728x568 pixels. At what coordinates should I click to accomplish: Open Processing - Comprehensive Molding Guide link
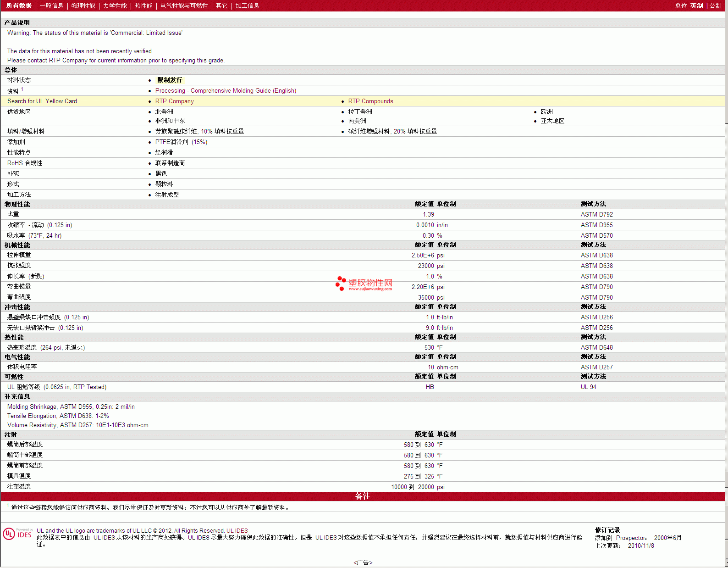coord(226,90)
